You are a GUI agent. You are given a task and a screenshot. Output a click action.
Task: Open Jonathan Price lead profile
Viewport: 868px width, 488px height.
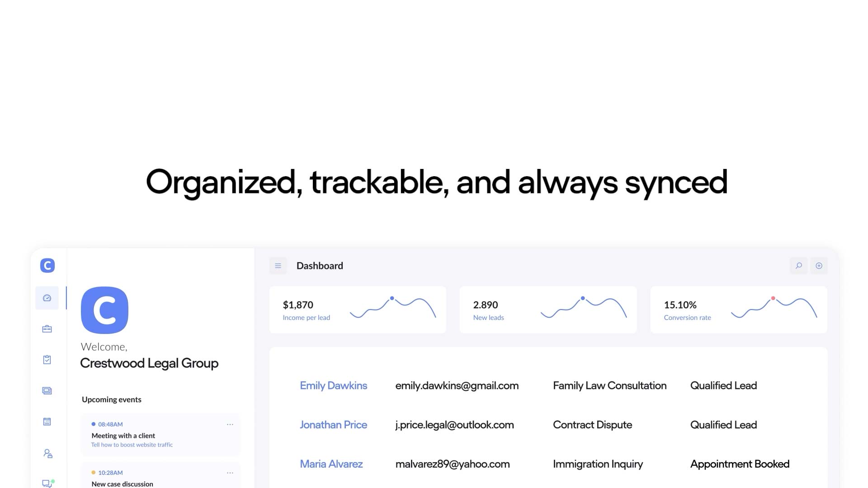click(334, 425)
